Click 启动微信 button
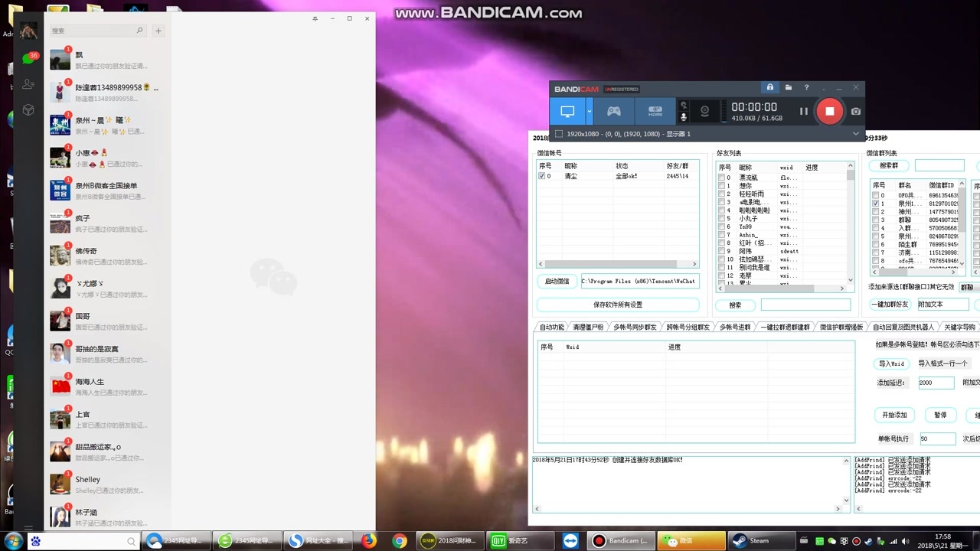This screenshot has width=980, height=551. pos(557,281)
